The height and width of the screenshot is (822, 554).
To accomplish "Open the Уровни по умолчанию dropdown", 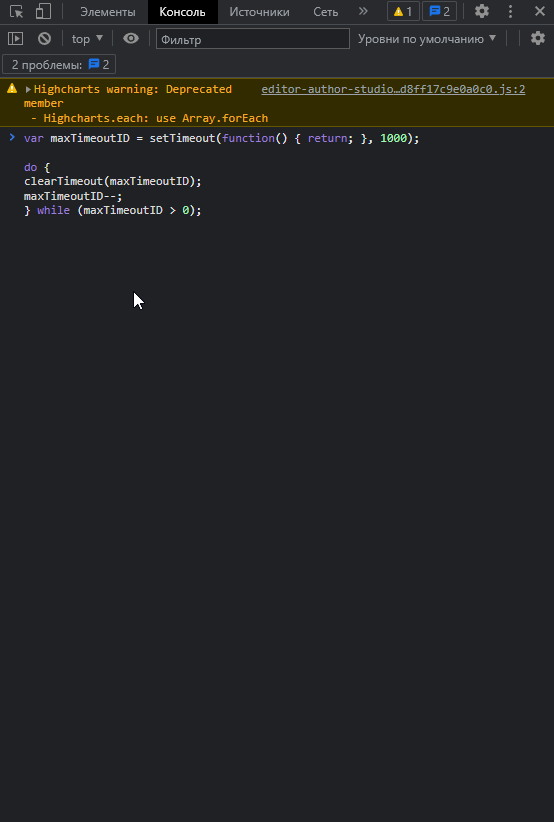I will click(427, 39).
